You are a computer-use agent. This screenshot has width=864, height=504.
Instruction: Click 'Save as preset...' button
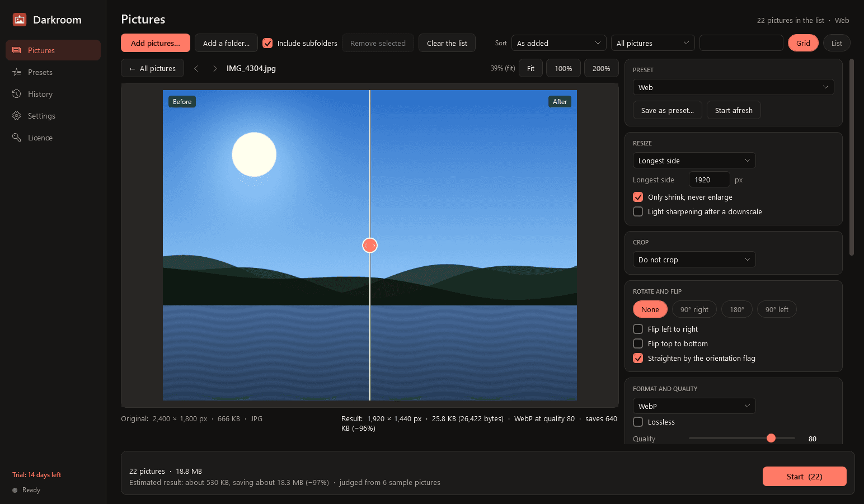(x=668, y=110)
